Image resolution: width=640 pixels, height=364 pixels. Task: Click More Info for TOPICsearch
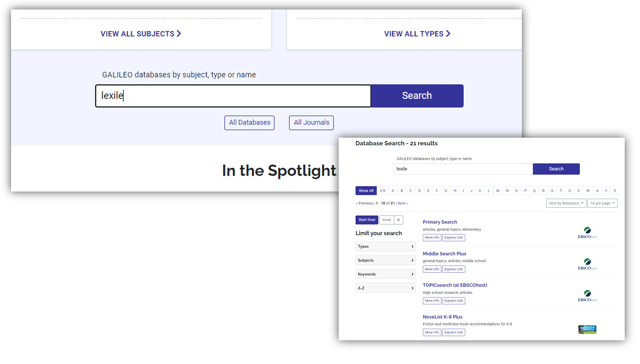pos(432,301)
